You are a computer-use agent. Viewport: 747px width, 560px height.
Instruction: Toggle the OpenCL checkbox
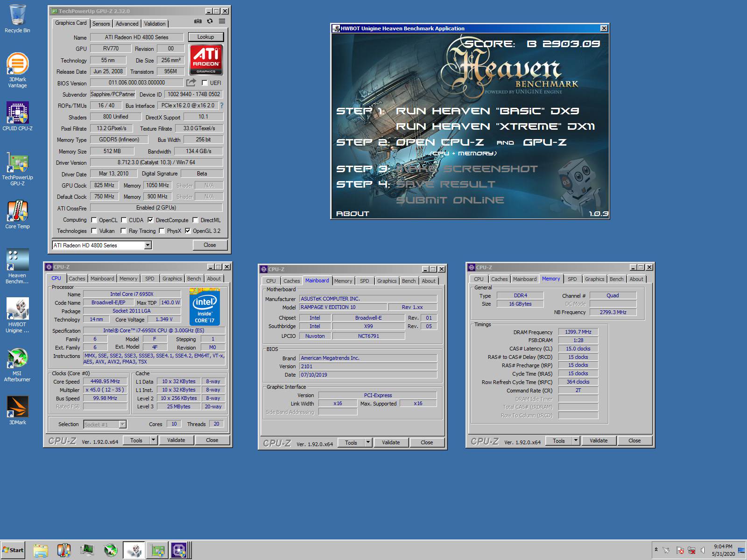pyautogui.click(x=94, y=220)
